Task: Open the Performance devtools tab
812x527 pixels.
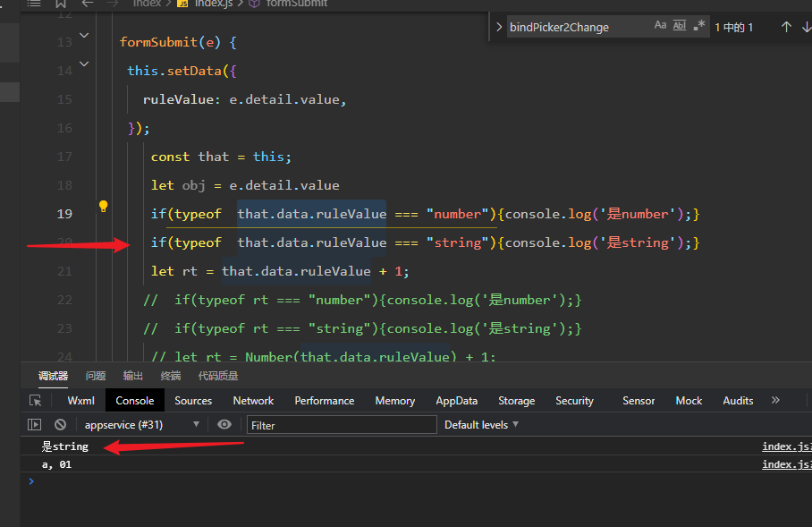Action: pos(325,401)
